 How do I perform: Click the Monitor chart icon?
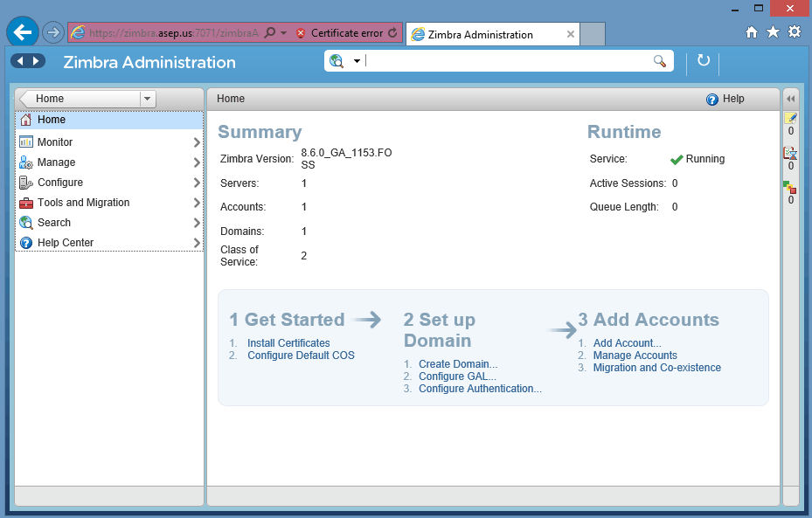(x=26, y=142)
